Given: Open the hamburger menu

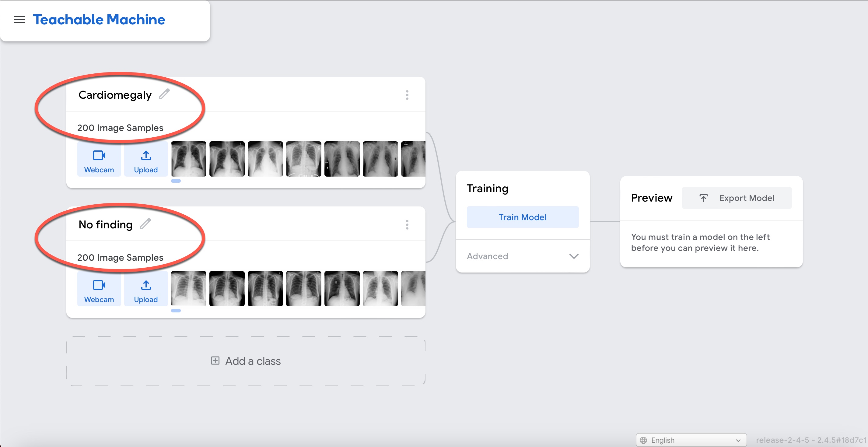Looking at the screenshot, I should [19, 19].
